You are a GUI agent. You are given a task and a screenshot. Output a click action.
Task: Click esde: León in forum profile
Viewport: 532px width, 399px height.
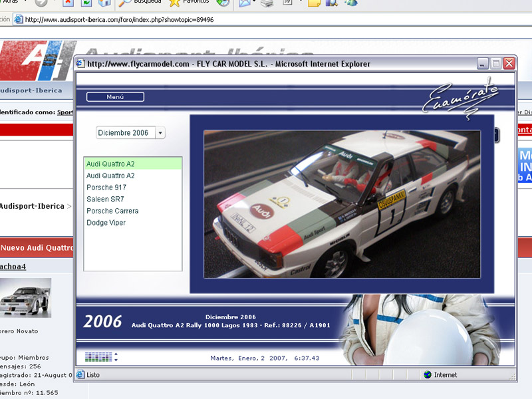[x=17, y=384]
